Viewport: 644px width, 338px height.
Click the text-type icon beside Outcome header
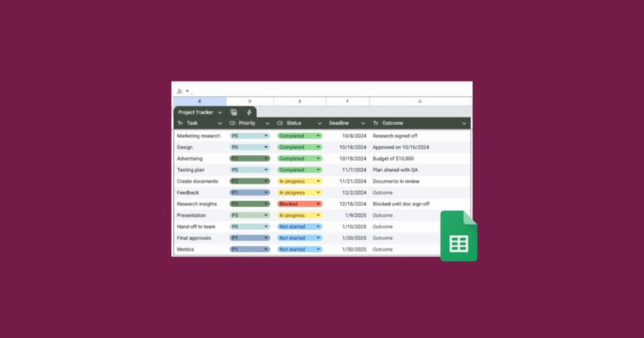[376, 123]
